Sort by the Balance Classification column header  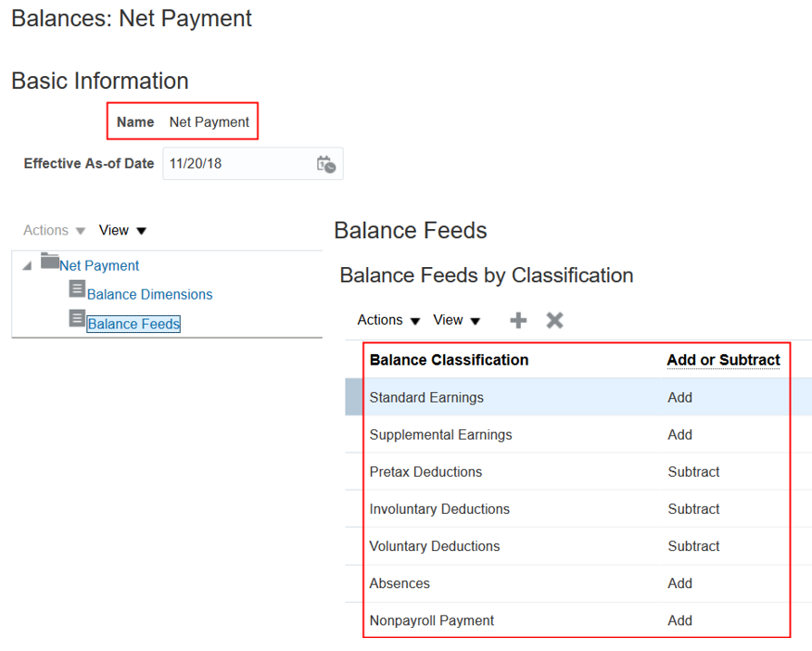click(449, 360)
